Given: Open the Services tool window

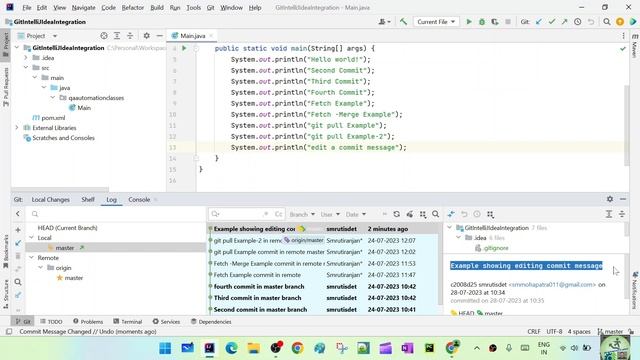Looking at the screenshot, I should (x=166, y=322).
